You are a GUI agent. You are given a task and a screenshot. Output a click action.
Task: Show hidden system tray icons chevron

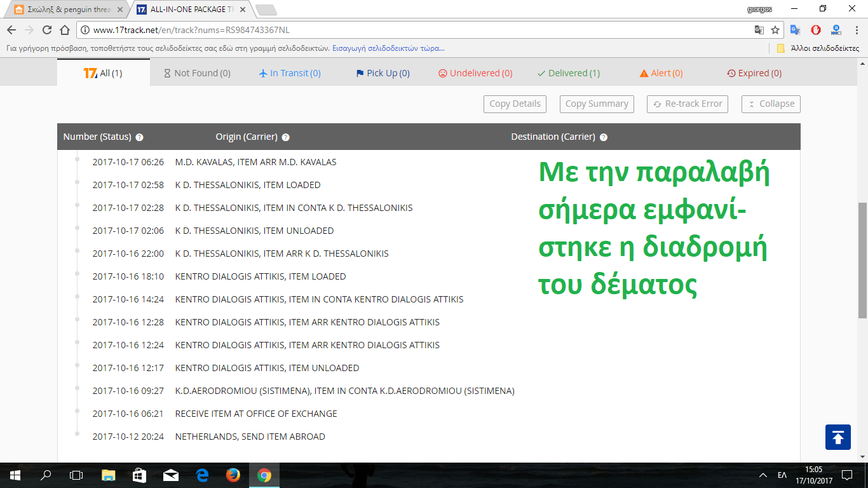point(763,475)
